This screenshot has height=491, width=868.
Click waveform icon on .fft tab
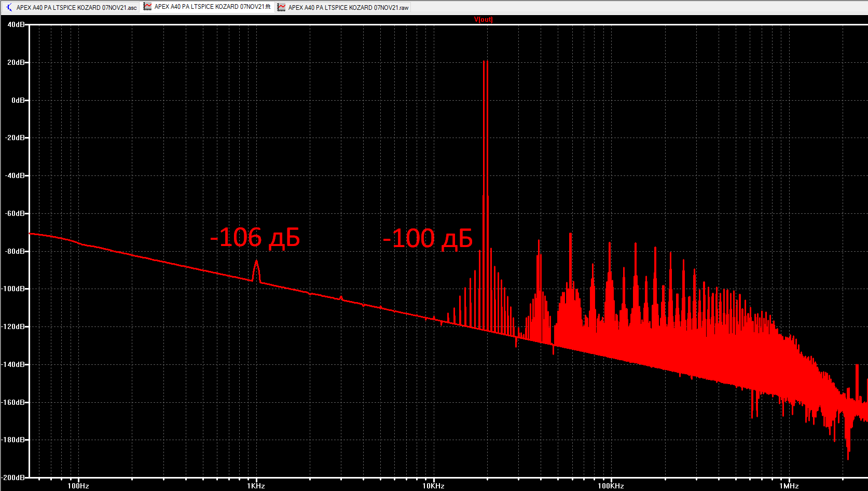tap(147, 7)
